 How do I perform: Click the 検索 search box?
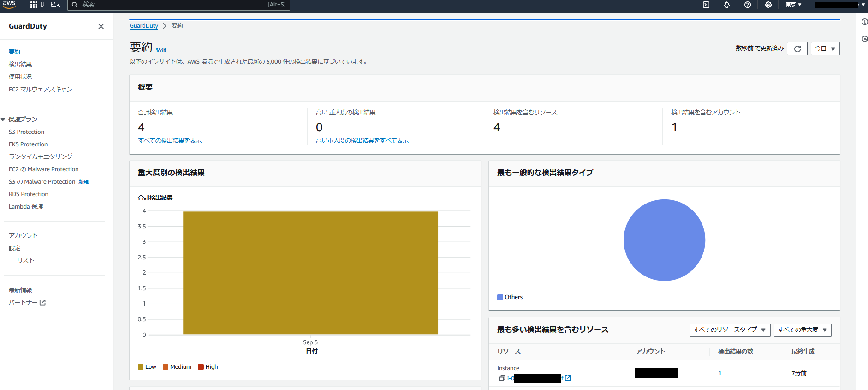point(179,5)
